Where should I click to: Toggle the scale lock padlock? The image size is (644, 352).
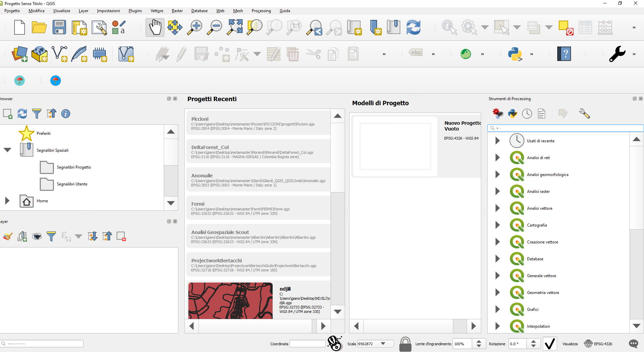click(405, 344)
